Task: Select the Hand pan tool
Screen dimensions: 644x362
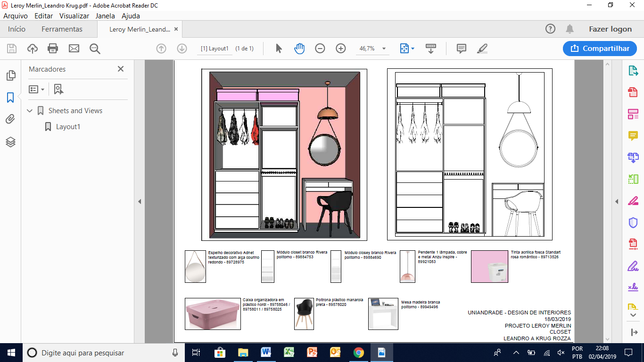Action: click(x=299, y=49)
